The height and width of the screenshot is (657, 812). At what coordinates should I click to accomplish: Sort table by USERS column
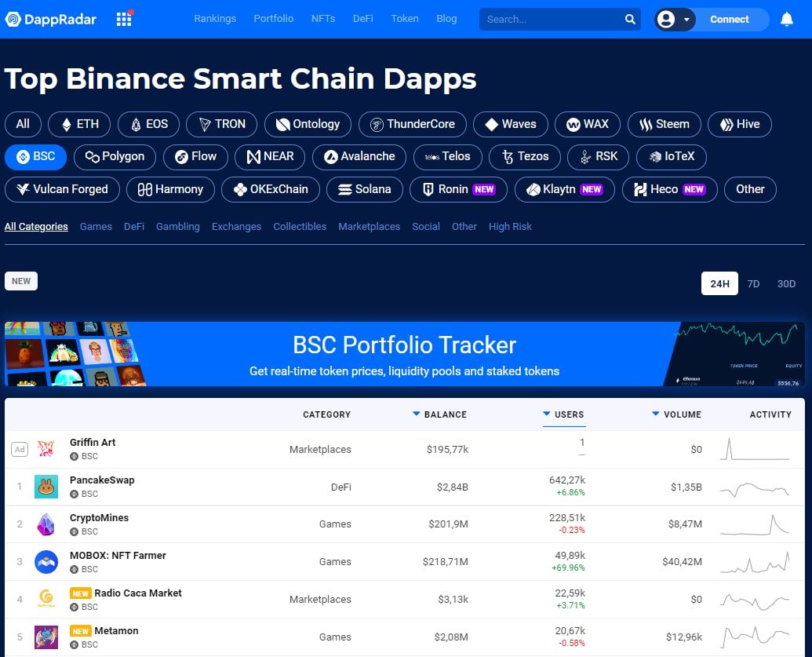point(563,414)
